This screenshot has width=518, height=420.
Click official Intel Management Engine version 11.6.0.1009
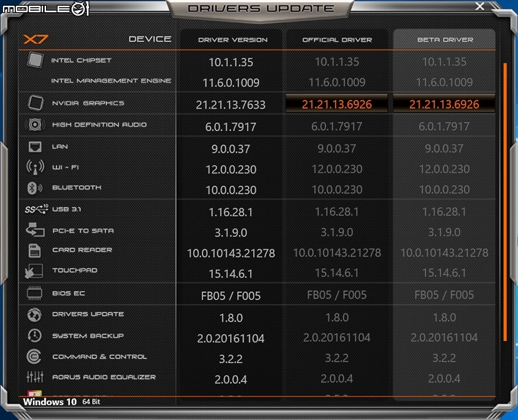pos(337,82)
